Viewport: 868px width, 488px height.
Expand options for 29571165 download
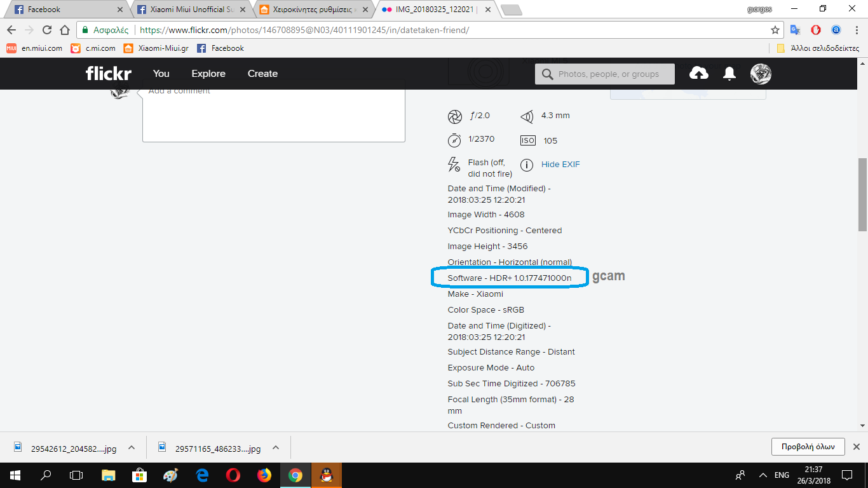point(276,448)
